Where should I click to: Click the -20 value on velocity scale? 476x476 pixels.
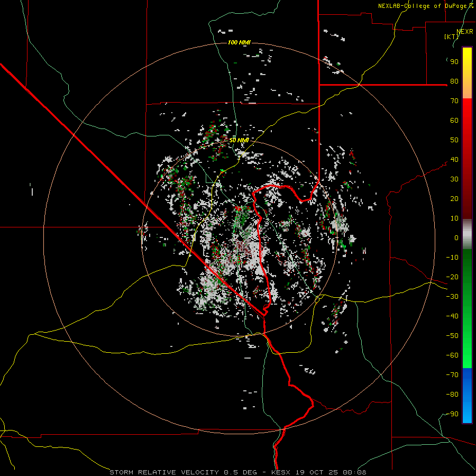click(x=452, y=277)
